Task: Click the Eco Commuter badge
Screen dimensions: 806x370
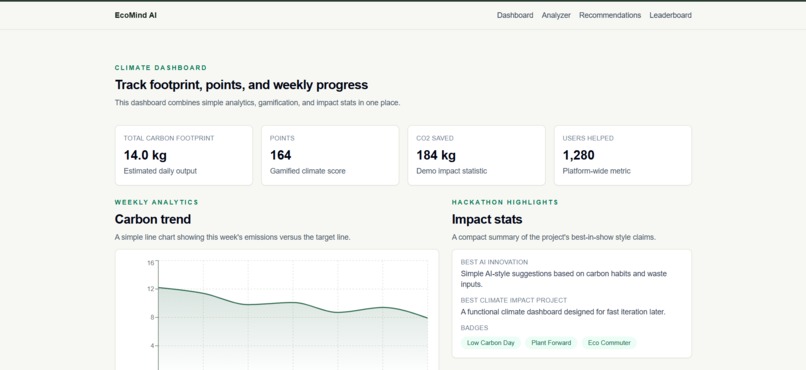Action: pyautogui.click(x=609, y=343)
